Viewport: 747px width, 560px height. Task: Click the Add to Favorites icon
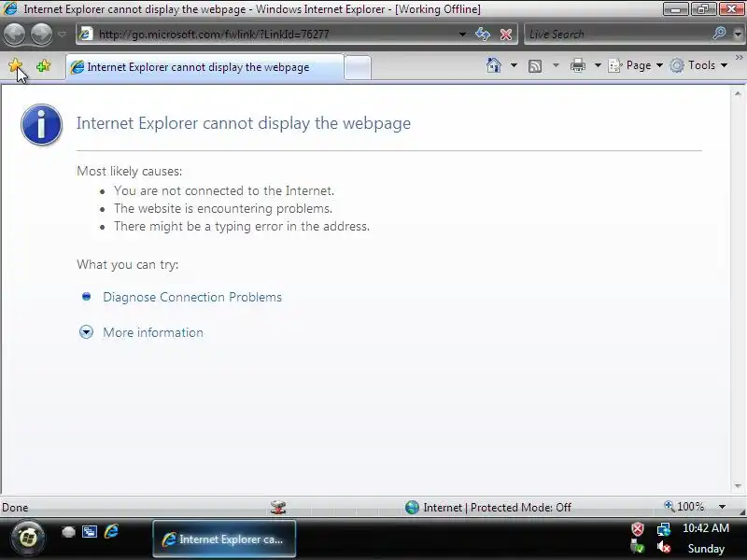(43, 65)
